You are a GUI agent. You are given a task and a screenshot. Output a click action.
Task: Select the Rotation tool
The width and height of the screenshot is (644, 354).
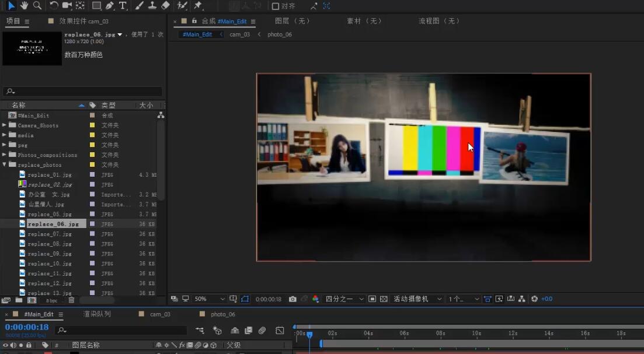pyautogui.click(x=54, y=5)
